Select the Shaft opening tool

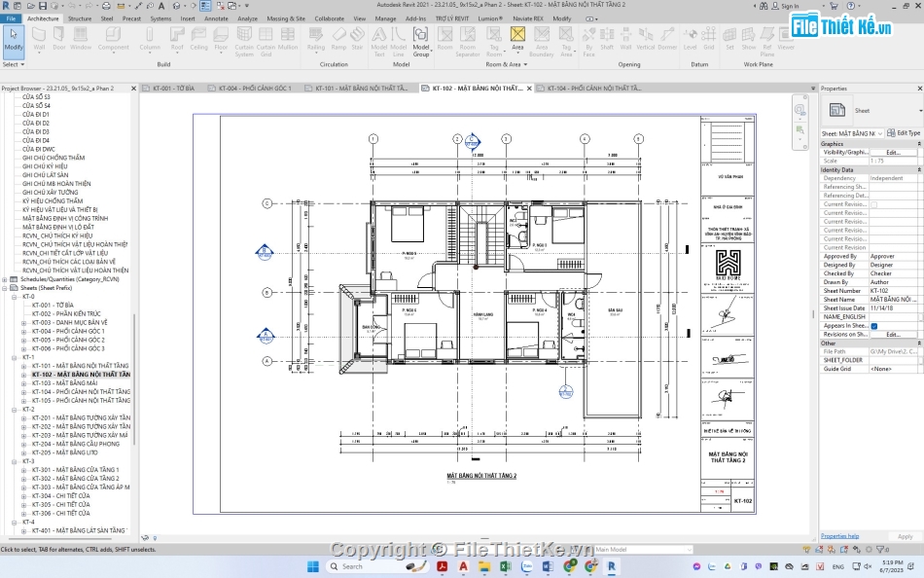click(x=607, y=40)
